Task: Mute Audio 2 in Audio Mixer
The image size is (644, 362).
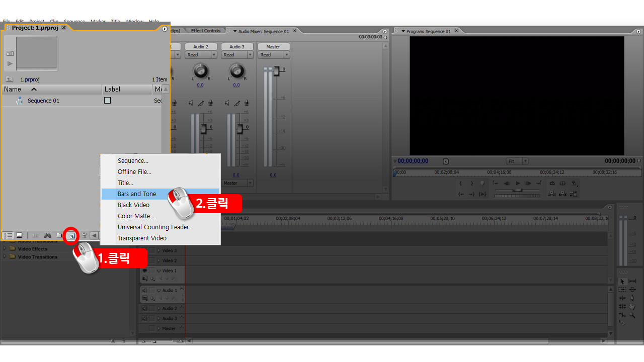Action: pos(191,103)
